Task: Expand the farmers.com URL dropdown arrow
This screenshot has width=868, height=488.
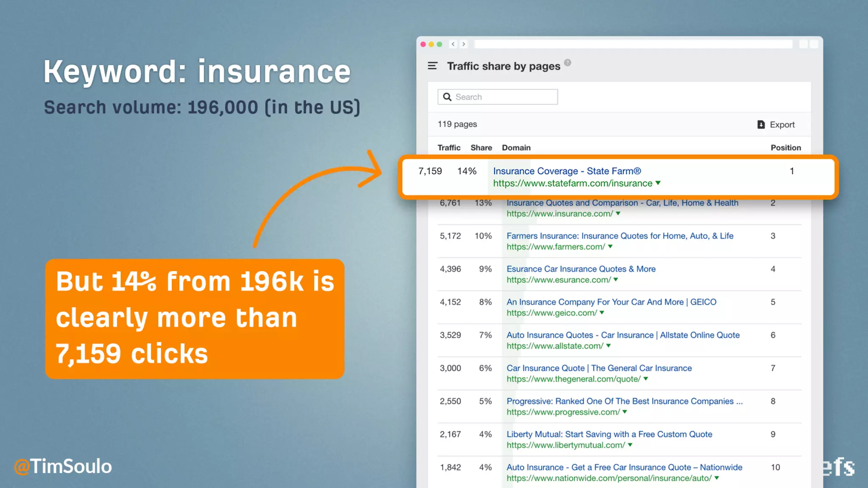Action: tap(610, 247)
